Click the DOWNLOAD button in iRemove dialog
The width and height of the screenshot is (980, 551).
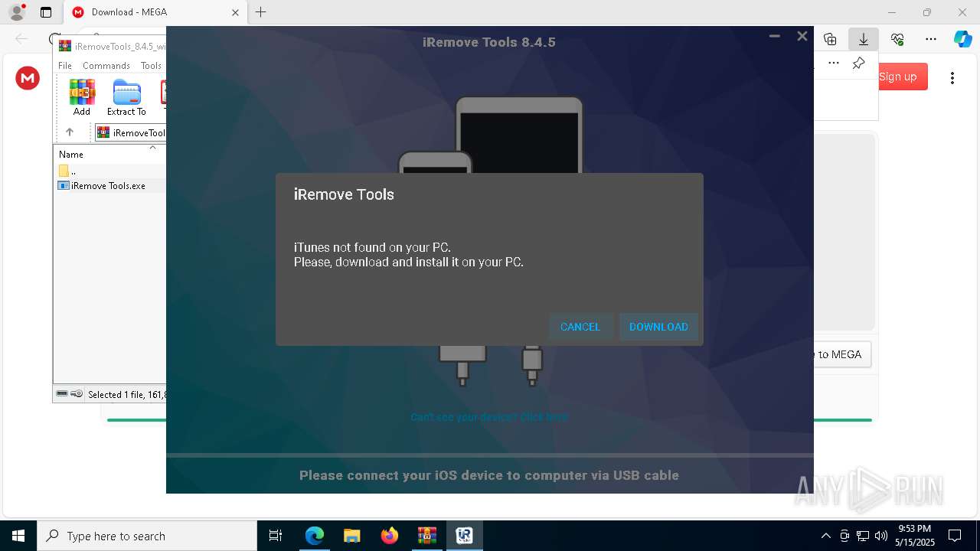pos(658,327)
